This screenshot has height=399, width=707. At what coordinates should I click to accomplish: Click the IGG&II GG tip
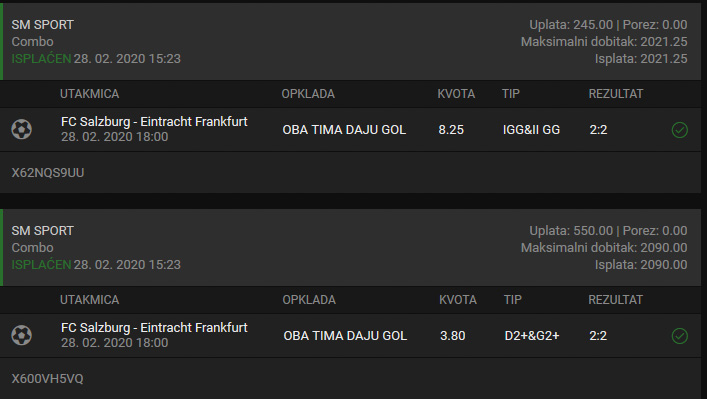pyautogui.click(x=531, y=130)
